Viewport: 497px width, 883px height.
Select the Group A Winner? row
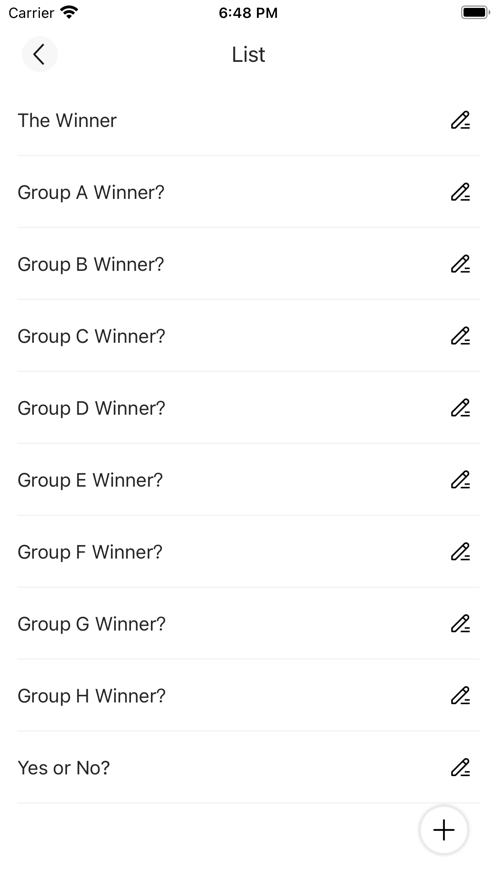248,192
